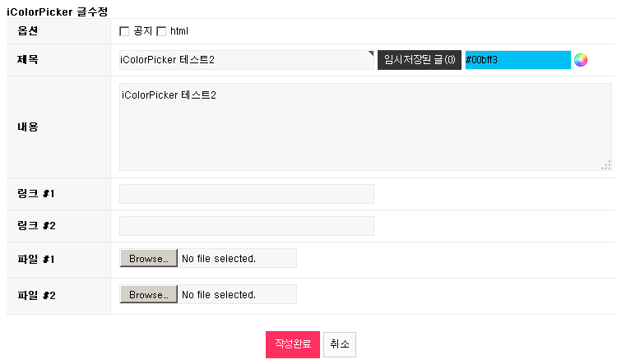Select the #00bff3 color code field
Viewport: 617px width, 364px height.
[x=517, y=60]
